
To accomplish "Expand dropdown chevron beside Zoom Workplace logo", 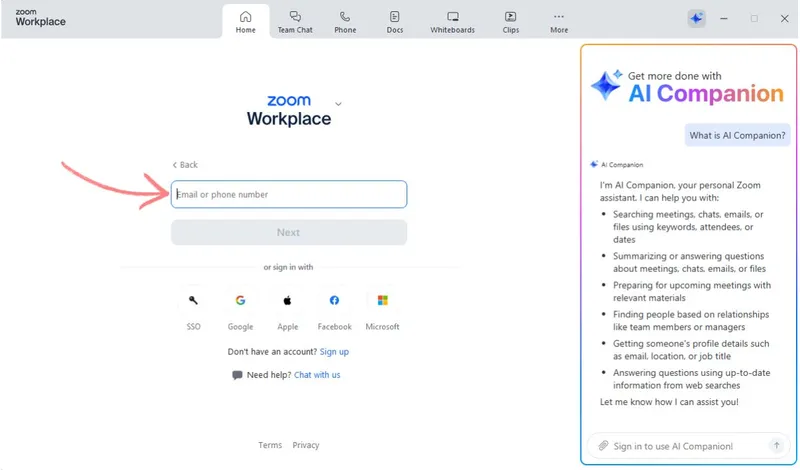I will [x=338, y=104].
